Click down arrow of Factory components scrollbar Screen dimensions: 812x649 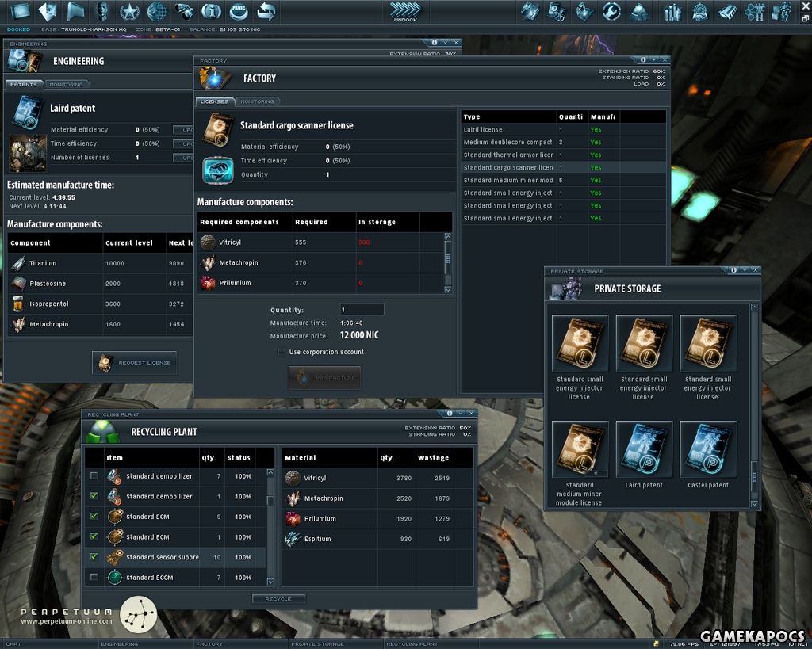pyautogui.click(x=448, y=290)
